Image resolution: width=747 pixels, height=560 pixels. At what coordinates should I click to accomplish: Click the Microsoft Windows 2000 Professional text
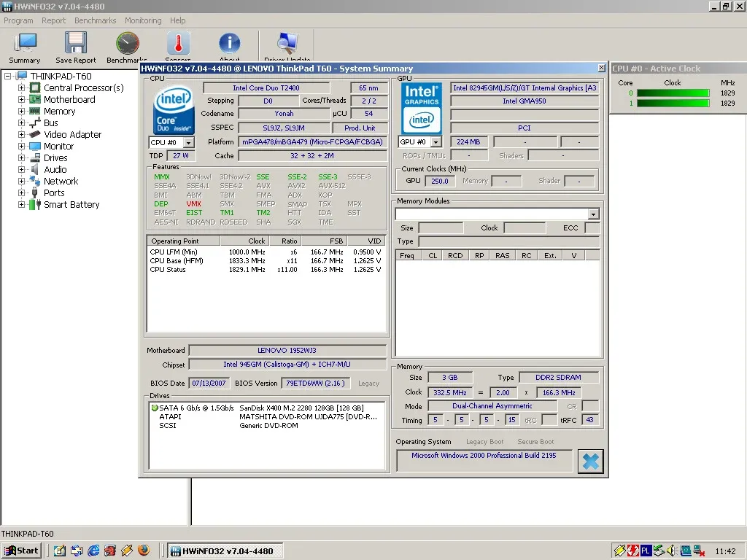coord(484,455)
